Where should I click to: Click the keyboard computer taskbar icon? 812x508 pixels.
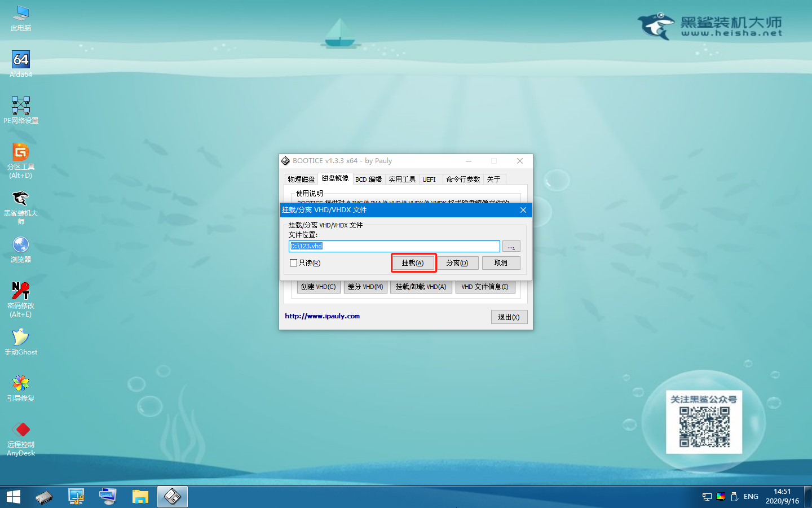click(x=108, y=497)
